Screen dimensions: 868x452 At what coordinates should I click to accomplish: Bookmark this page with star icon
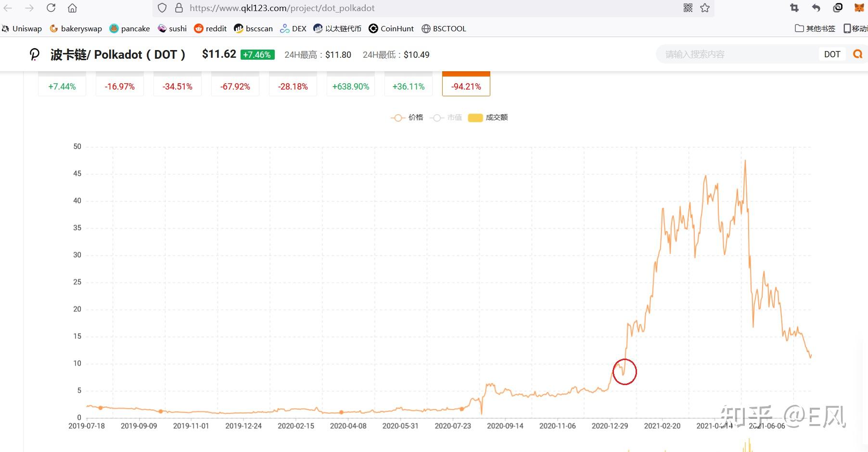pyautogui.click(x=705, y=8)
